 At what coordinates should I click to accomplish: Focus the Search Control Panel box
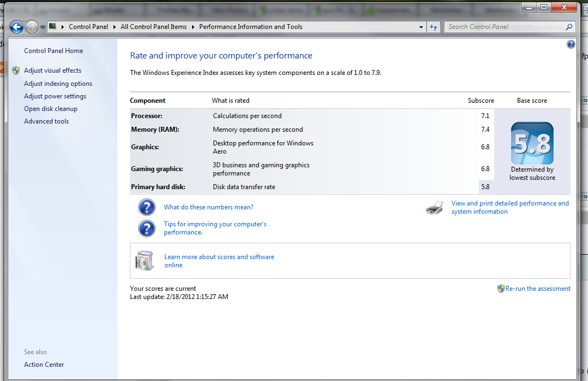(x=504, y=27)
